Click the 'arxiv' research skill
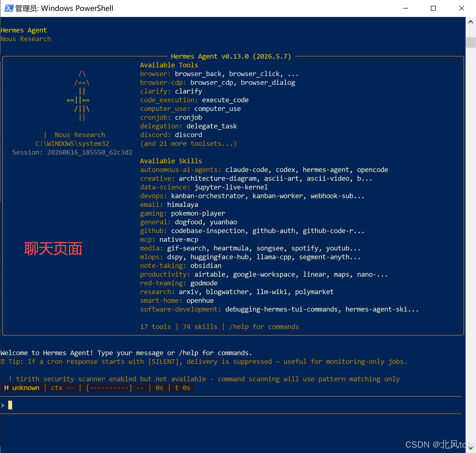This screenshot has width=476, height=453. (188, 292)
